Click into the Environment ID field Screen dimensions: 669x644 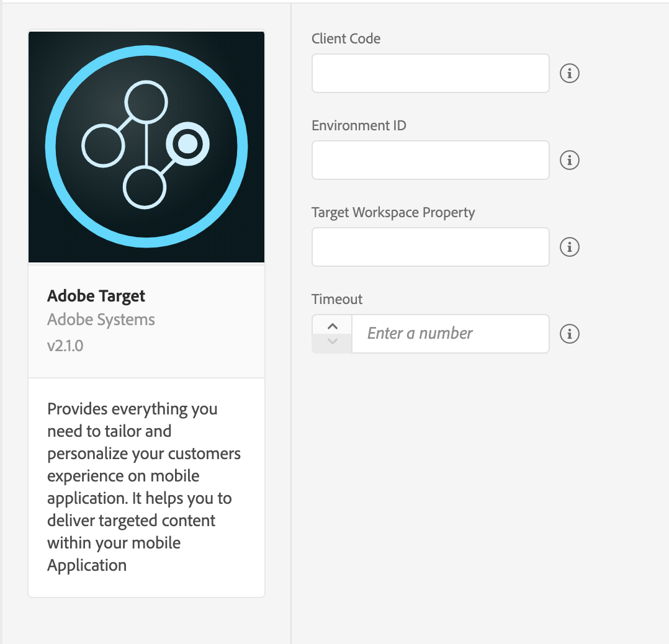point(430,160)
